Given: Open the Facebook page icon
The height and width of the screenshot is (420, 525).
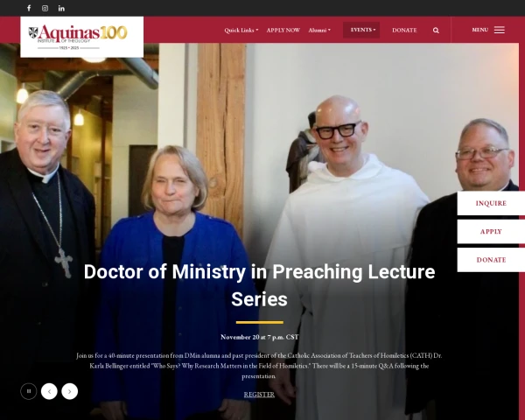Looking at the screenshot, I should [29, 8].
